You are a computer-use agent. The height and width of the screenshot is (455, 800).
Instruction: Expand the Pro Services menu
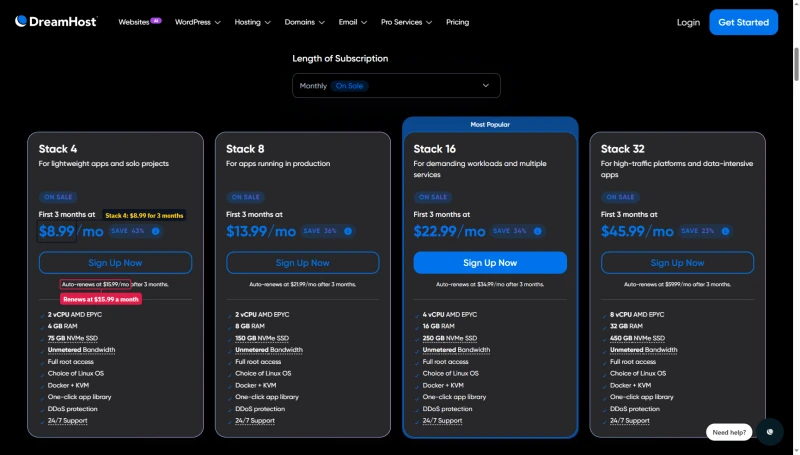point(406,22)
